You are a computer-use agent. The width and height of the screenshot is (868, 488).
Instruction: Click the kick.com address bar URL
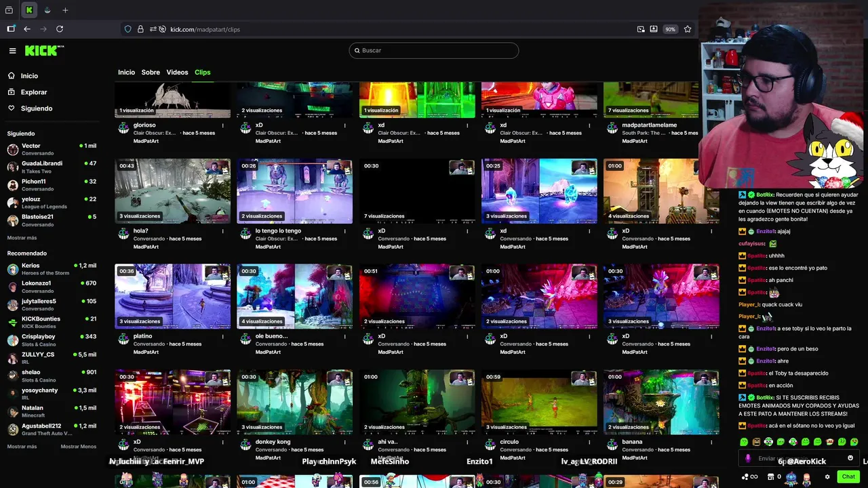coord(205,29)
